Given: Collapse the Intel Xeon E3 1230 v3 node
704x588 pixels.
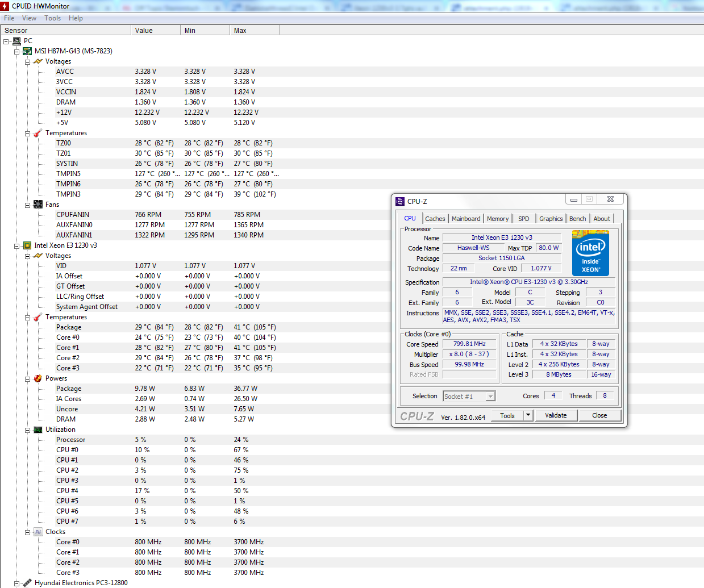Looking at the screenshot, I should [16, 246].
